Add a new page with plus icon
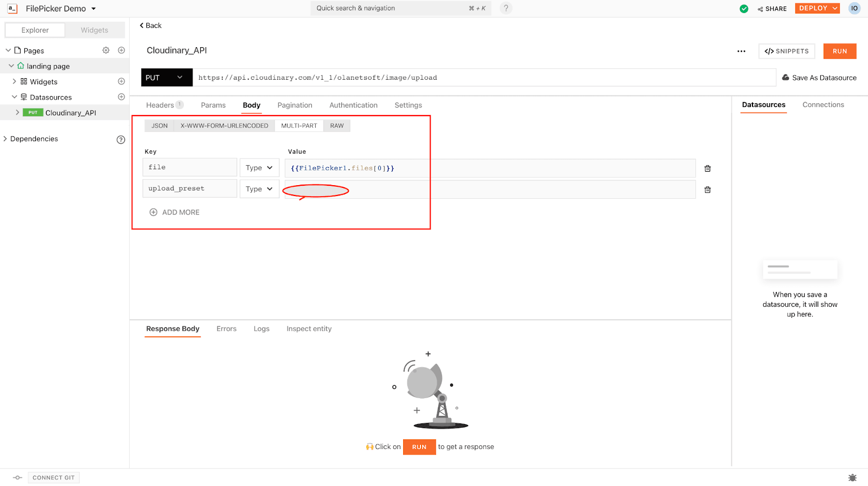 coord(122,51)
